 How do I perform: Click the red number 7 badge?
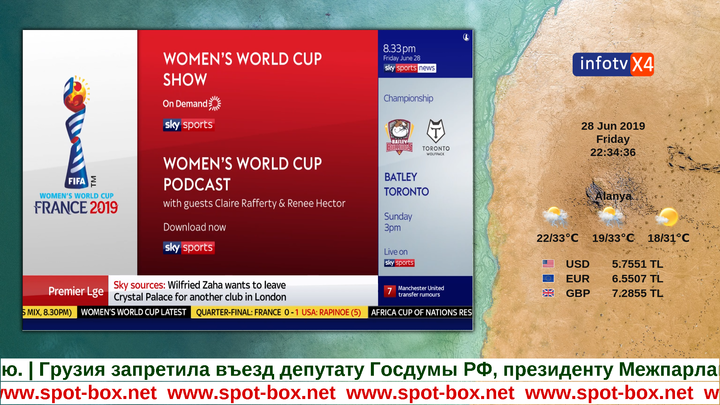[x=389, y=291]
